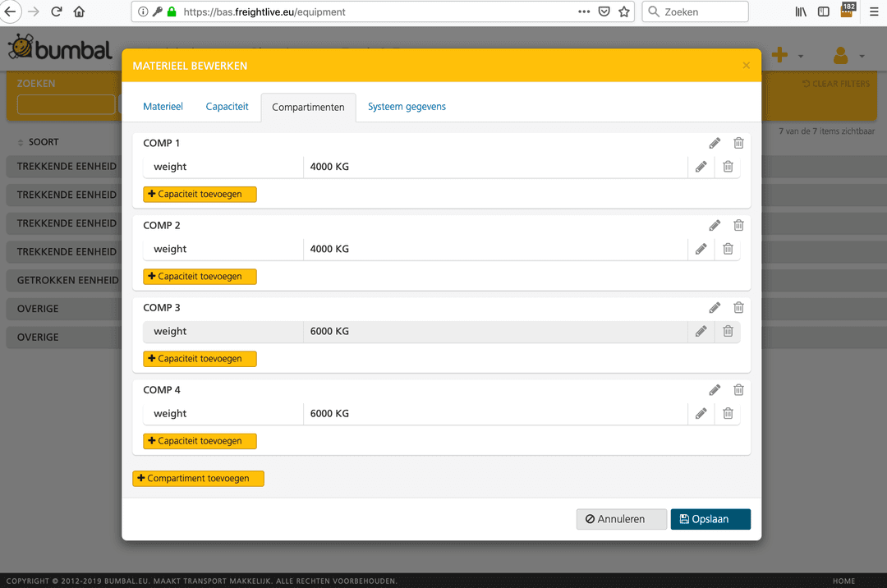
Task: Close the Materieel bewerken dialog
Action: [x=746, y=66]
